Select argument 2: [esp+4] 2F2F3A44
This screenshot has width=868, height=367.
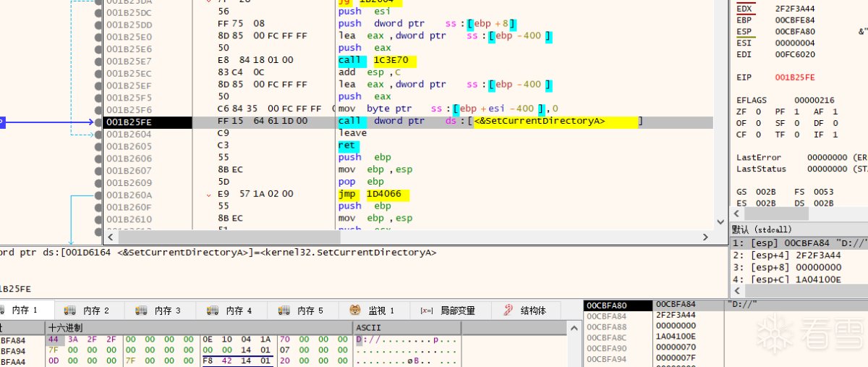pyautogui.click(x=799, y=256)
